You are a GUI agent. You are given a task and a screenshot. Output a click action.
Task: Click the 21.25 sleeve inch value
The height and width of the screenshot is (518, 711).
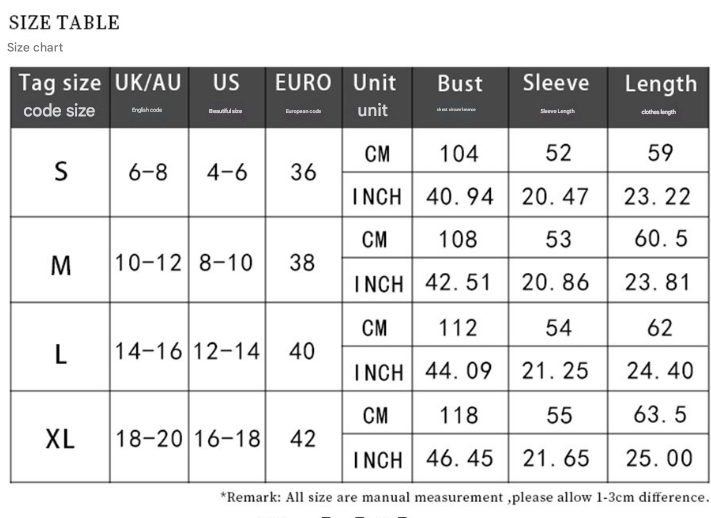coord(557,371)
